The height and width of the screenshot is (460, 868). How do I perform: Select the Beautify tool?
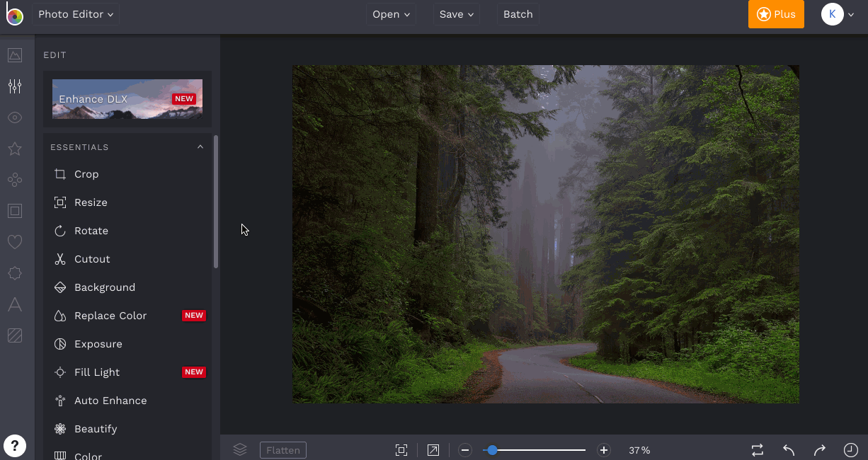127,429
